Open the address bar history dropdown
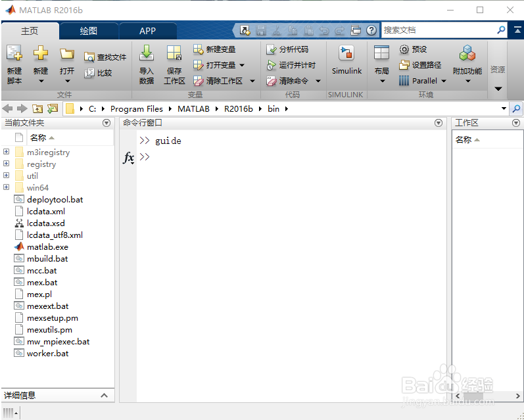Screen dimensions: 524x420 [x=504, y=108]
